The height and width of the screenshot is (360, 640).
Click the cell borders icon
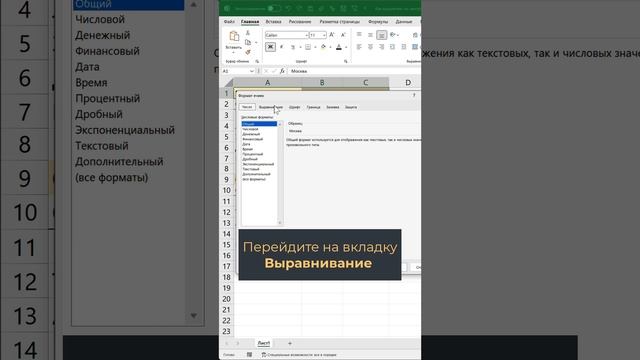[308, 47]
